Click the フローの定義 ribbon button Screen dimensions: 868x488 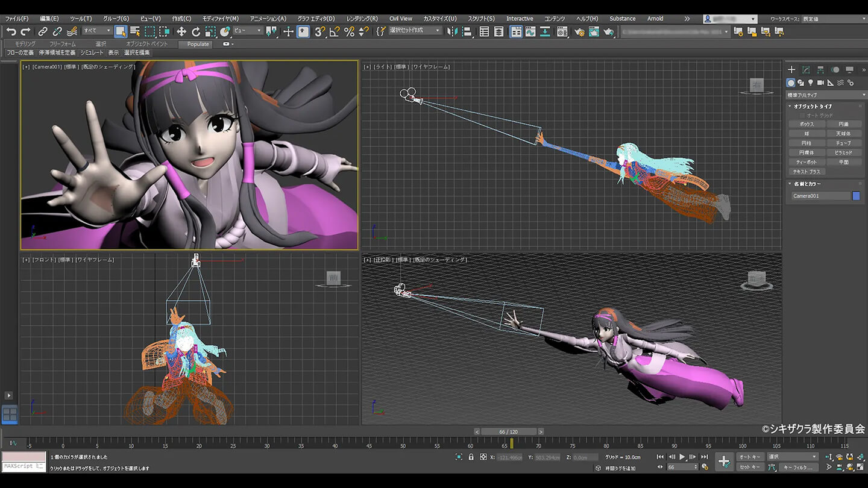pyautogui.click(x=20, y=53)
